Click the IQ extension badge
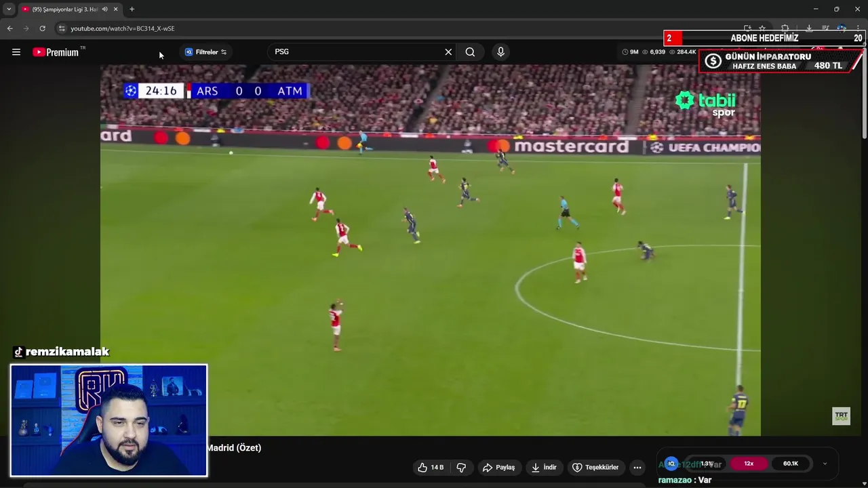Screen dimensions: 868x488 [x=671, y=464]
